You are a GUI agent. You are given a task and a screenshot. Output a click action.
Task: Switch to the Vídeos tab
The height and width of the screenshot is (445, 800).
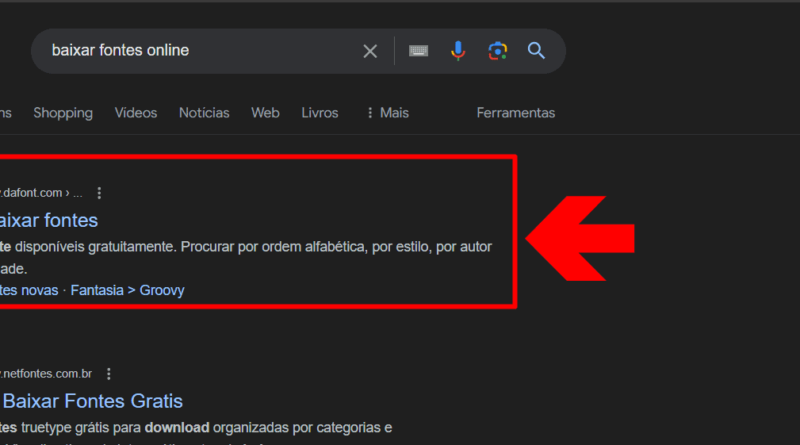[136, 113]
